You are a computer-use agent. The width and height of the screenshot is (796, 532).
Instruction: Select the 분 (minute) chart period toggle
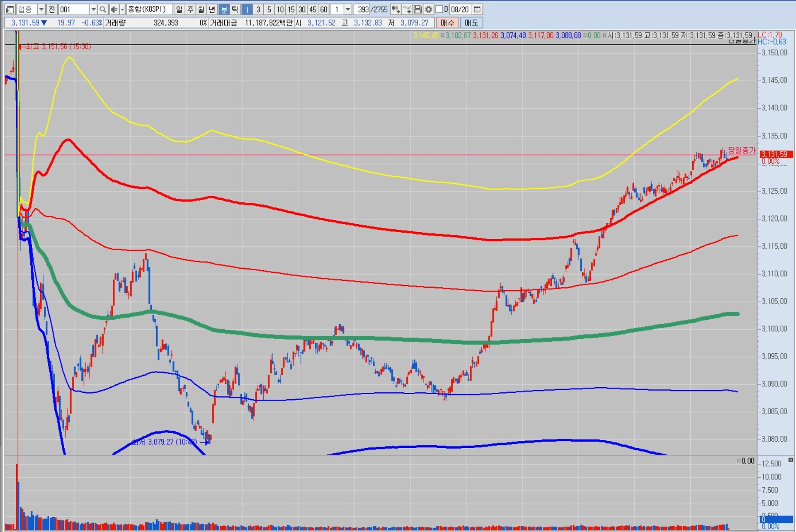pyautogui.click(x=224, y=9)
